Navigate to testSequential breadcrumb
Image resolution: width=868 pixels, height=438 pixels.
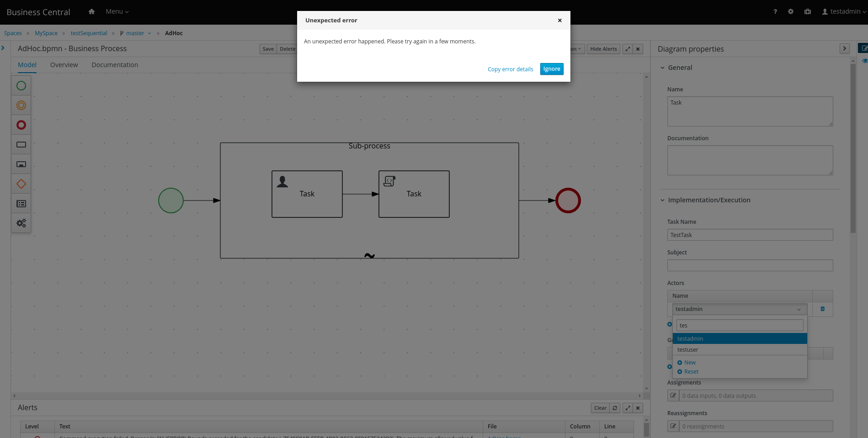click(89, 33)
